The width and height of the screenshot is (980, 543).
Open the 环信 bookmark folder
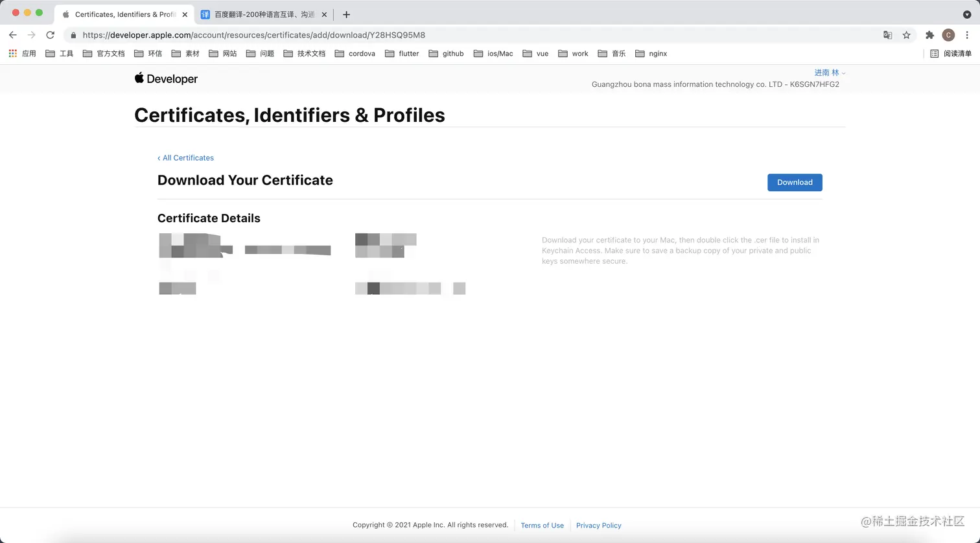[148, 54]
